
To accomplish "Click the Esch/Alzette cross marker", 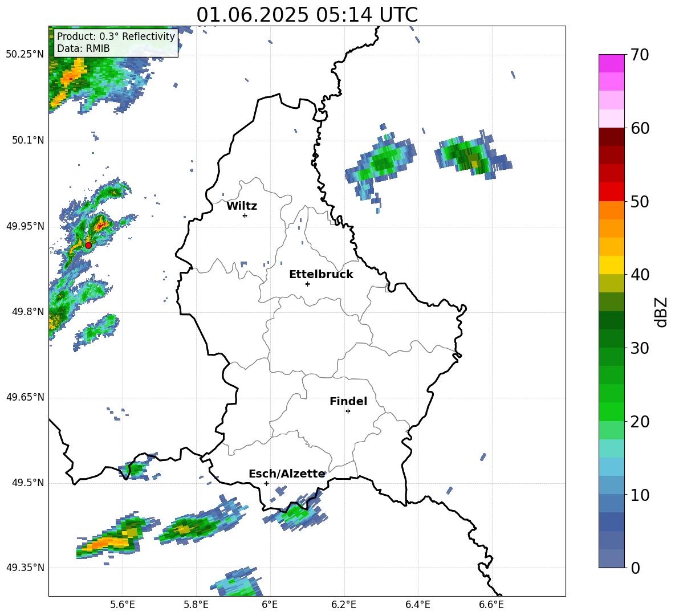I will pyautogui.click(x=266, y=483).
